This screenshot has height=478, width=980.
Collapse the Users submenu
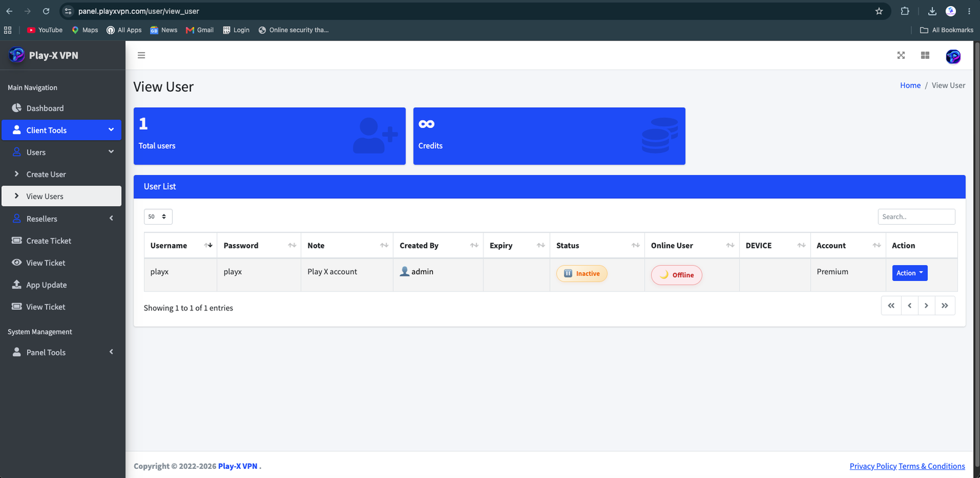(x=61, y=152)
